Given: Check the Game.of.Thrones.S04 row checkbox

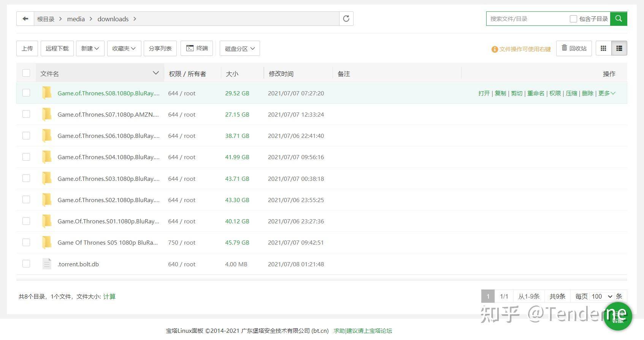Looking at the screenshot, I should 26,157.
